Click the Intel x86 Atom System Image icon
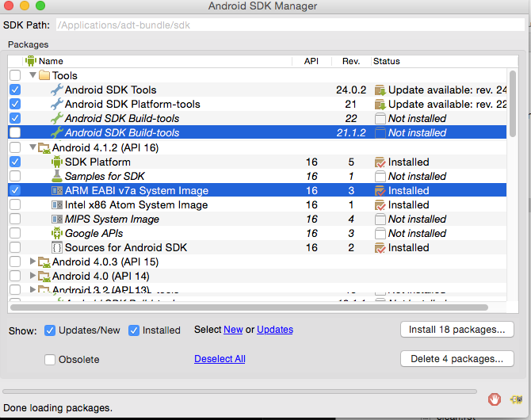Screen dimensions: 531x420 (57, 205)
